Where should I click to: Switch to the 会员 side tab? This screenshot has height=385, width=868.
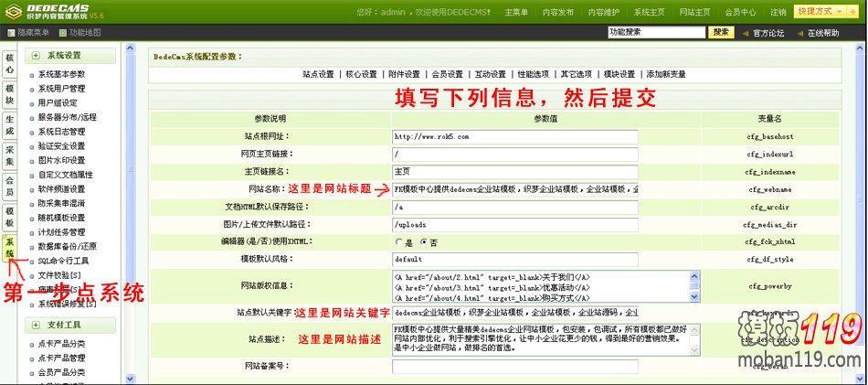pyautogui.click(x=10, y=186)
